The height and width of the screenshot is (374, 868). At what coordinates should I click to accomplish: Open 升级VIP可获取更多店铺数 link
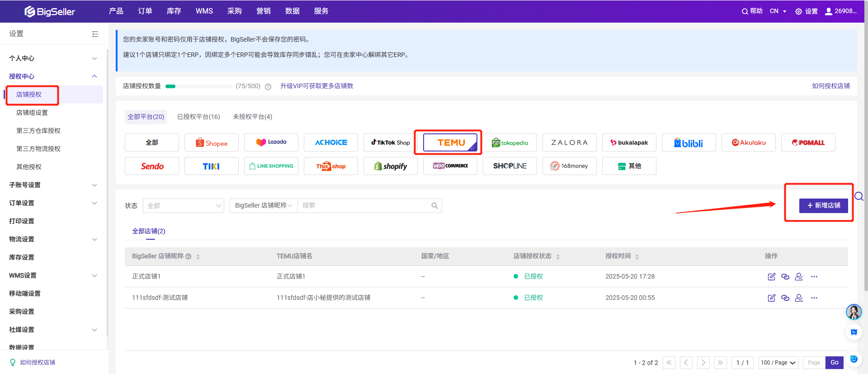click(316, 86)
